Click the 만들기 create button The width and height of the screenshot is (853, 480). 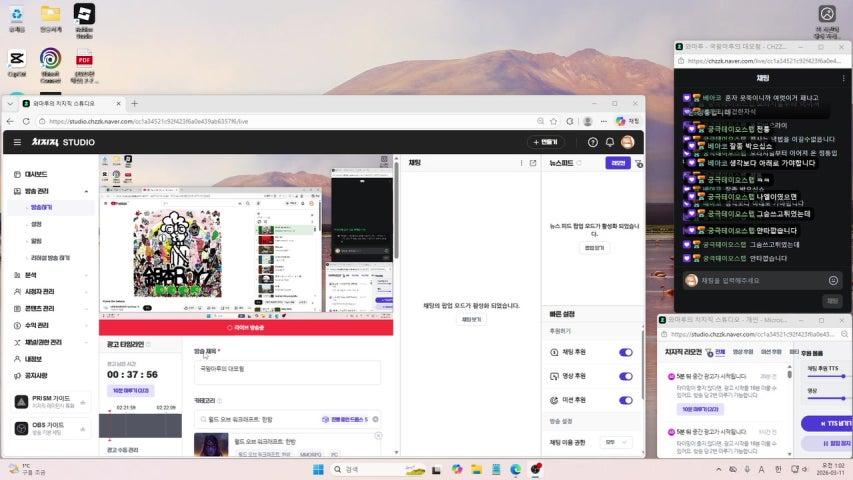(546, 142)
